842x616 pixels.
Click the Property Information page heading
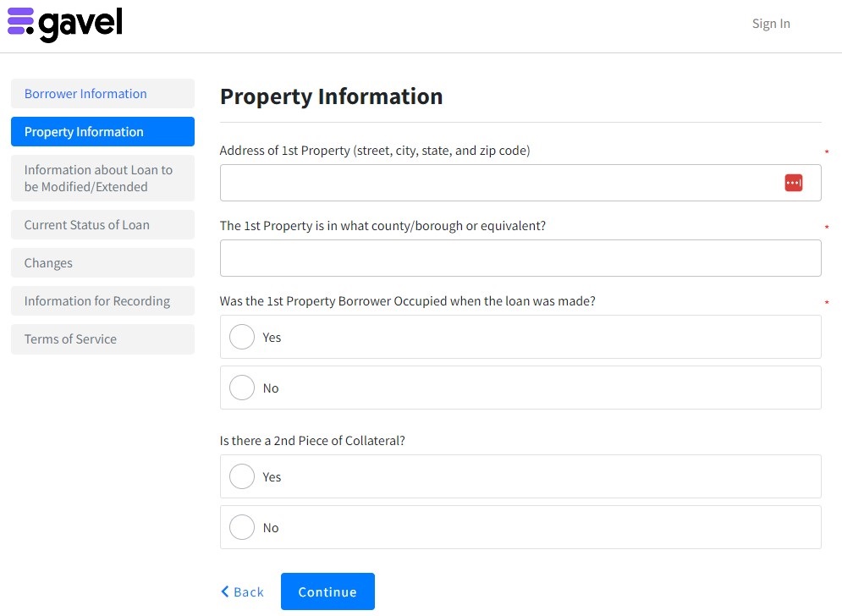pos(331,96)
